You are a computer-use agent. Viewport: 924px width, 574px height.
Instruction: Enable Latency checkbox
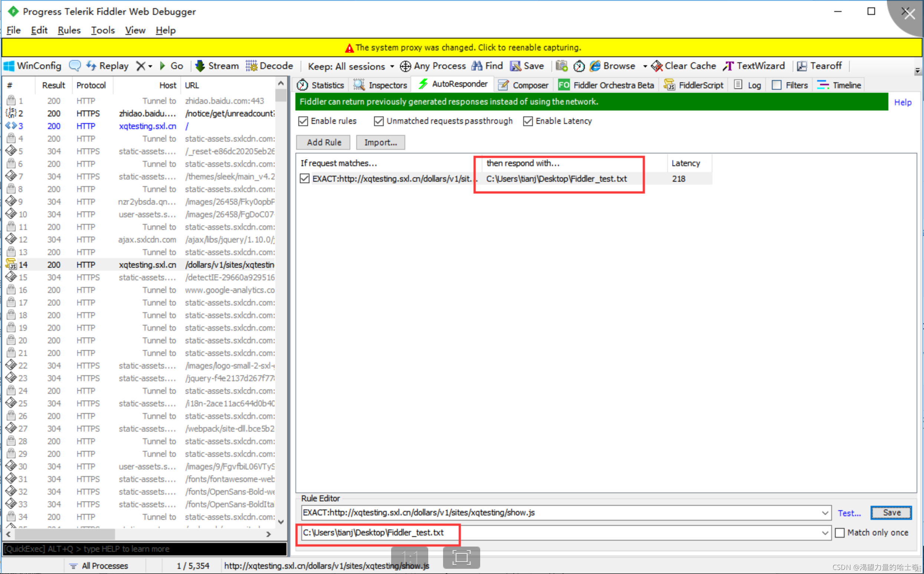pyautogui.click(x=528, y=121)
